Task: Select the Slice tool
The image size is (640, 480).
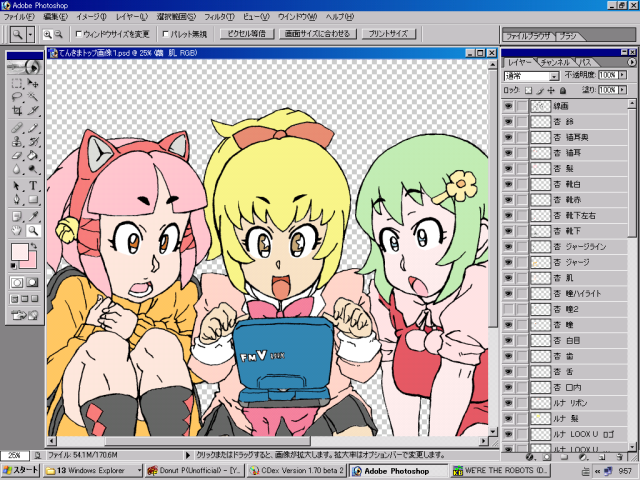Action: 33,111
